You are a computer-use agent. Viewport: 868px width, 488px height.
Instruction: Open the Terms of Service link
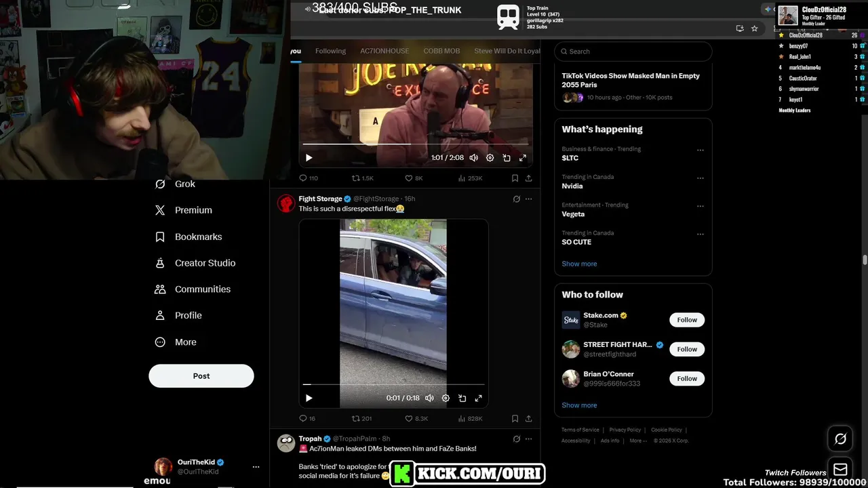click(x=580, y=430)
